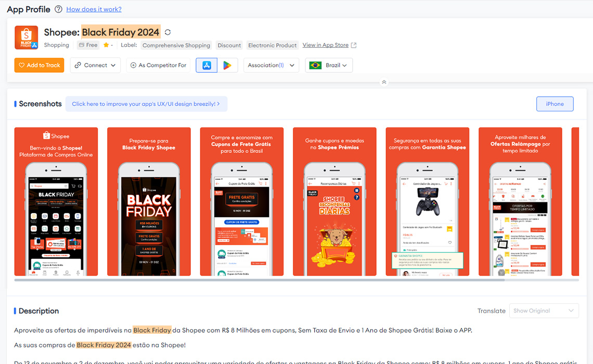Click the Shopping category text
Image resolution: width=593 pixels, height=364 pixels.
[56, 45]
